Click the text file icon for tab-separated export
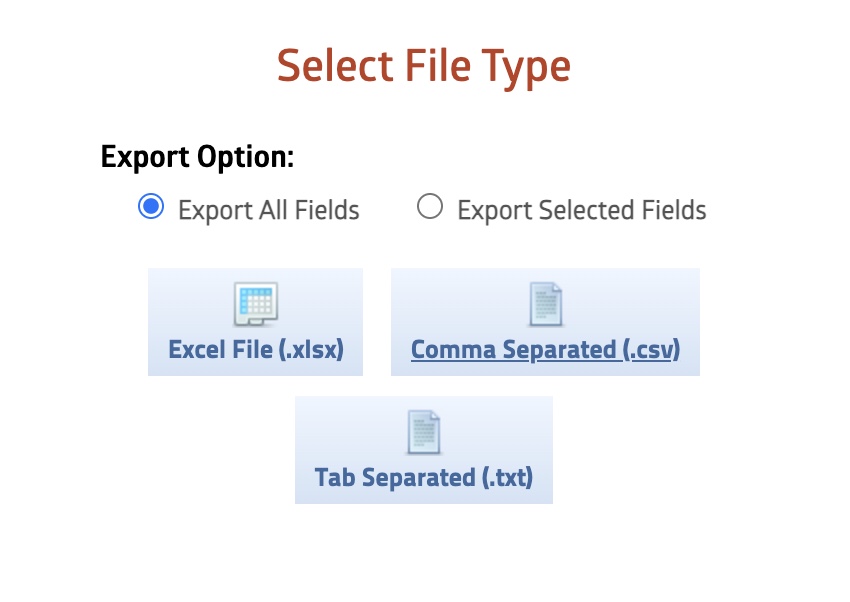This screenshot has width=850, height=602. [x=424, y=432]
